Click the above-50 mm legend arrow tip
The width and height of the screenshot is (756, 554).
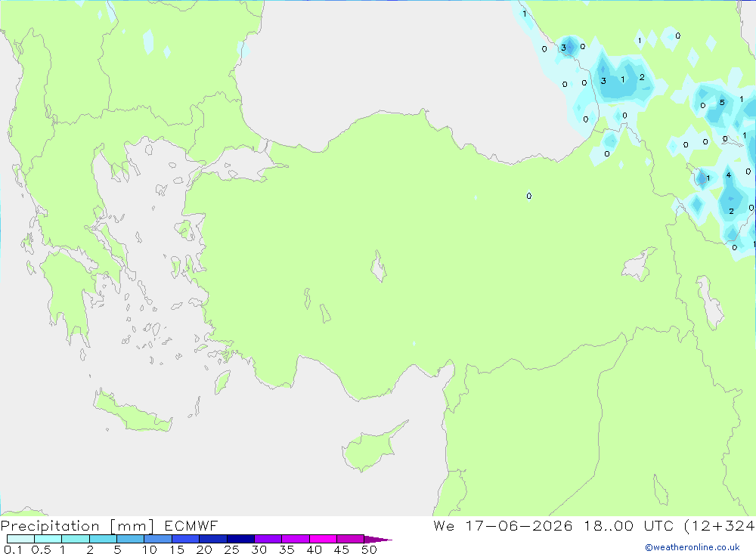[379, 540]
